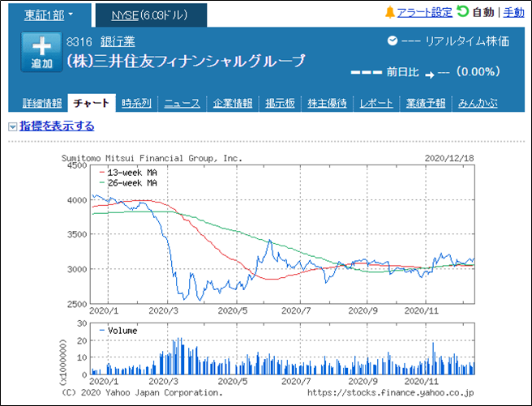Switch to 手動 refresh mode
The height and width of the screenshot is (406, 532).
pos(513,12)
